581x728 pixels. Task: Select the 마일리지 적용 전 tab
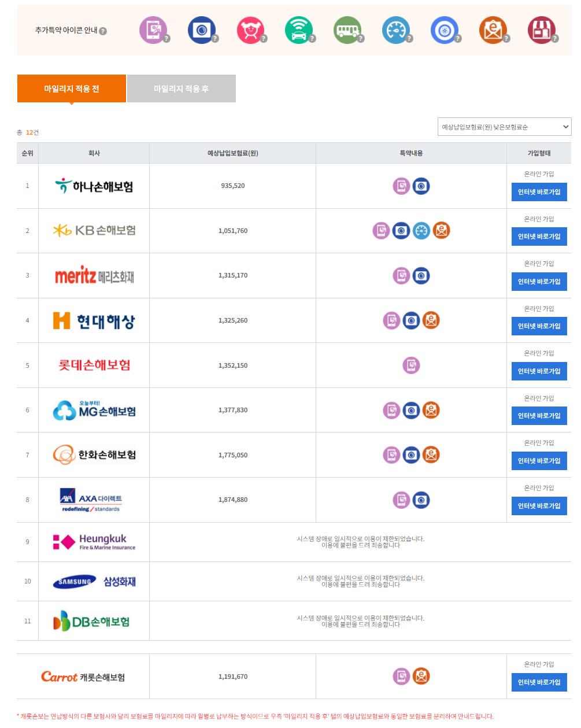click(x=72, y=88)
